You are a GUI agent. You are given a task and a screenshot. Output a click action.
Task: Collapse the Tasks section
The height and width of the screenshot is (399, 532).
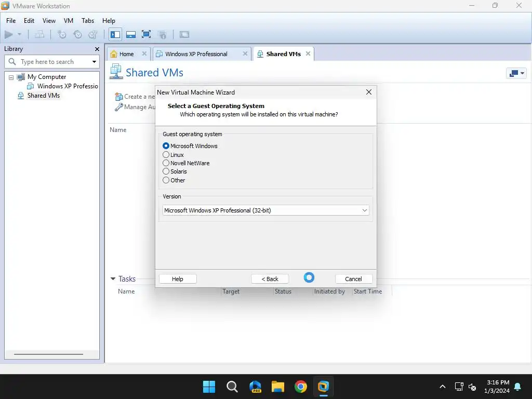(113, 279)
